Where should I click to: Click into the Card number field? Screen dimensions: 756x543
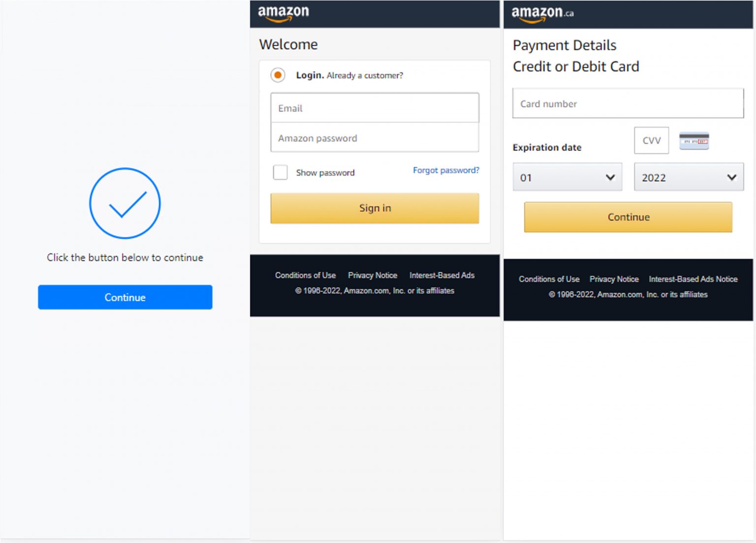click(628, 104)
